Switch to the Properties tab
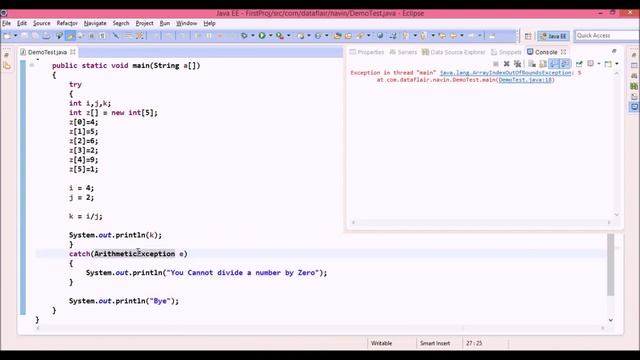The image size is (640, 360). click(367, 52)
